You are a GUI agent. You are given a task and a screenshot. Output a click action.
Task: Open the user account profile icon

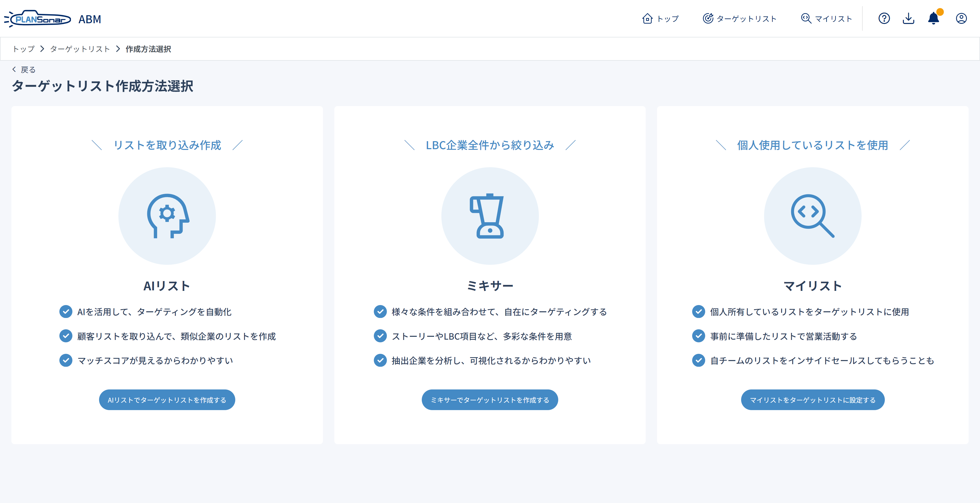click(961, 18)
